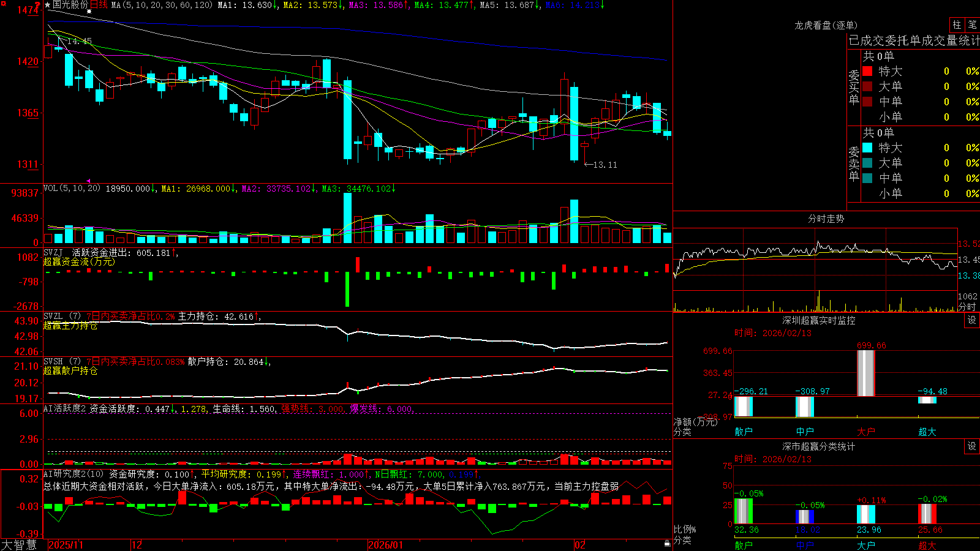The image size is (980, 551).
Task: Click the cyan 特大 sell order color swatch
Action: [x=867, y=148]
